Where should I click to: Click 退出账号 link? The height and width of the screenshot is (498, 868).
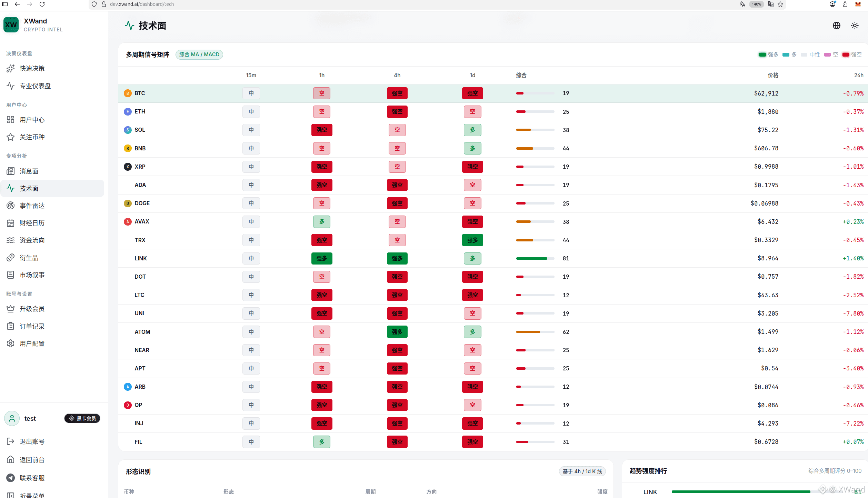[x=32, y=441]
